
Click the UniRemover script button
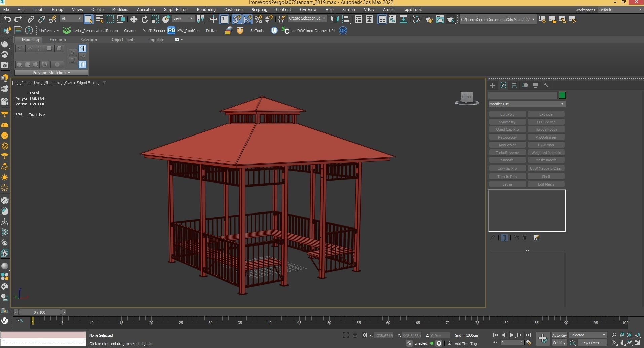49,31
